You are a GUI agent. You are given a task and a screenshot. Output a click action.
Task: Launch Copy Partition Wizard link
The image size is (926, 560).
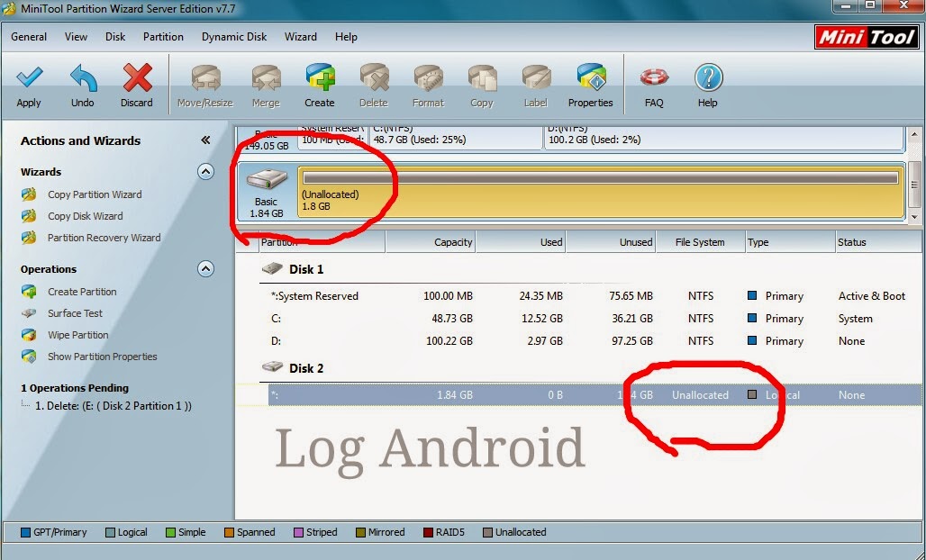pyautogui.click(x=95, y=194)
